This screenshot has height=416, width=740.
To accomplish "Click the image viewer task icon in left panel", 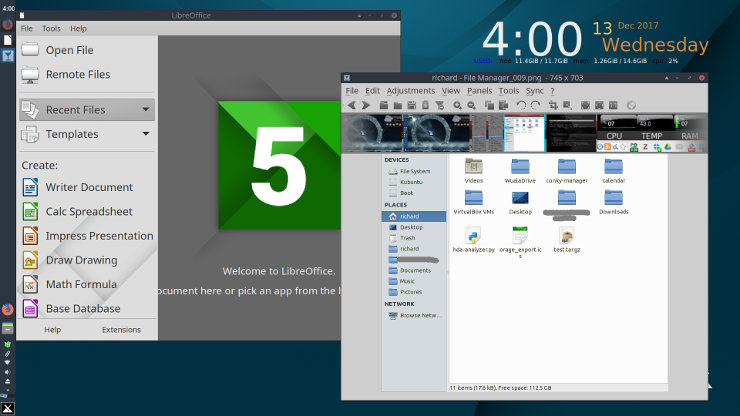I will pyautogui.click(x=8, y=56).
